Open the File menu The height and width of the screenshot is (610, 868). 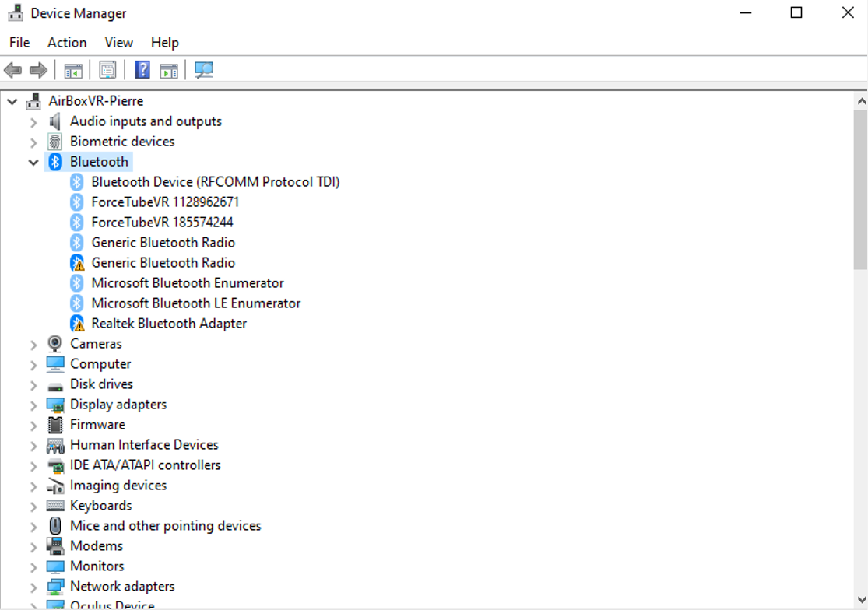(x=19, y=43)
